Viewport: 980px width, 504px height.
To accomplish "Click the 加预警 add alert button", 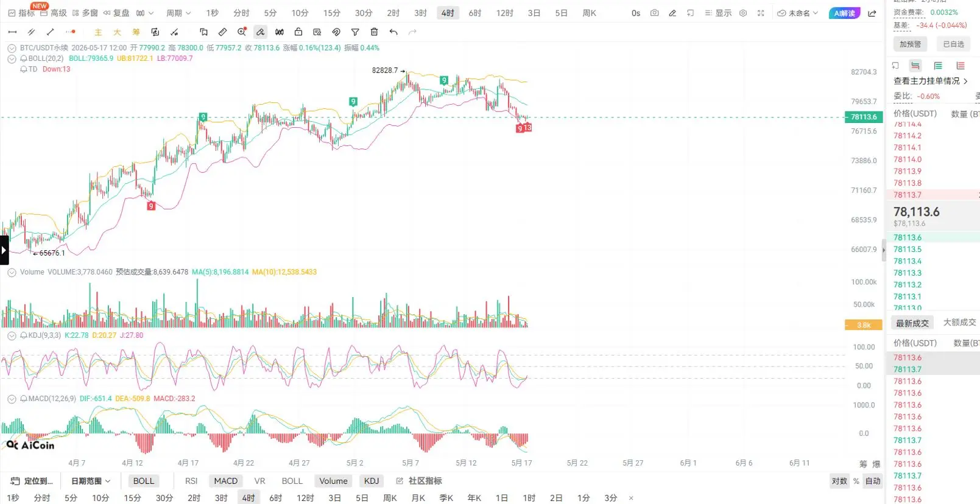I will (x=911, y=44).
